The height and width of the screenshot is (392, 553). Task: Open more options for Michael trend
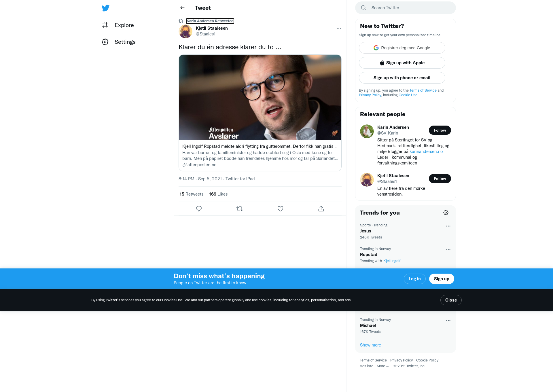coord(448,321)
